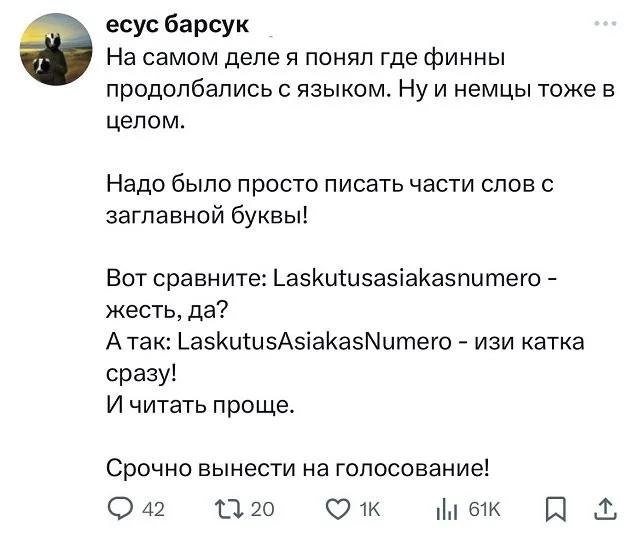Click the 1K likes count
Image resolution: width=640 pixels, height=540 pixels.
[371, 510]
